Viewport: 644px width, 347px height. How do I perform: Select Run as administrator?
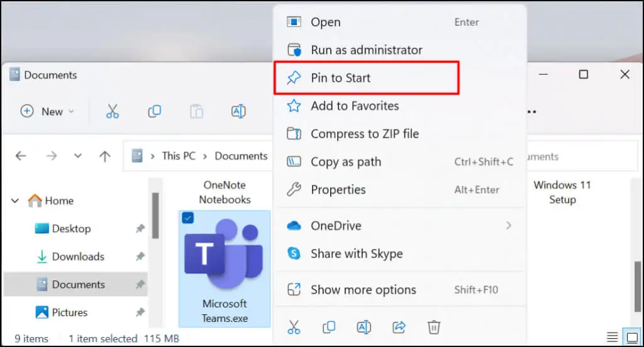(399, 50)
